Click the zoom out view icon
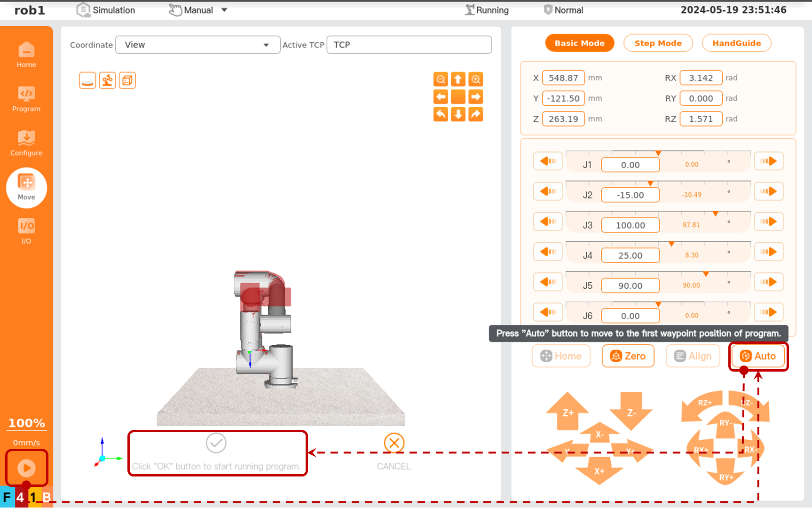 click(x=441, y=79)
